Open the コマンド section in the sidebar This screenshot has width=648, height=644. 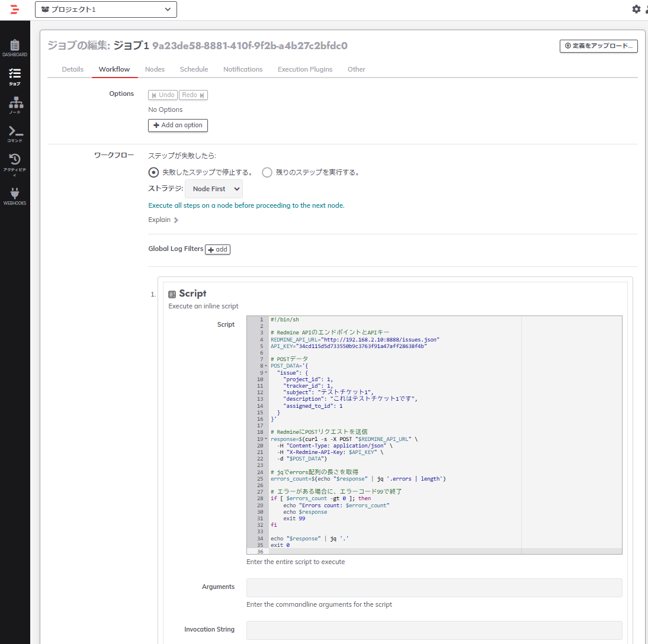coord(14,135)
